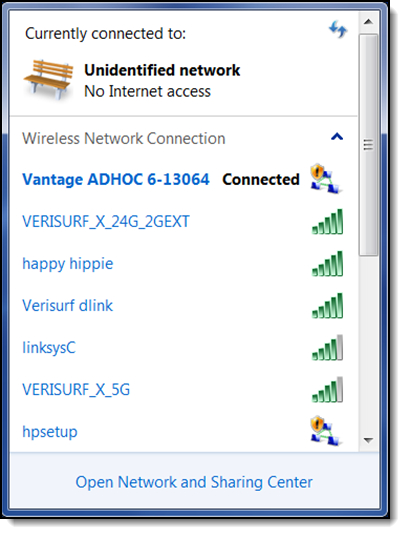Click hpsetup ad-hoc warning shield icon

(x=326, y=430)
